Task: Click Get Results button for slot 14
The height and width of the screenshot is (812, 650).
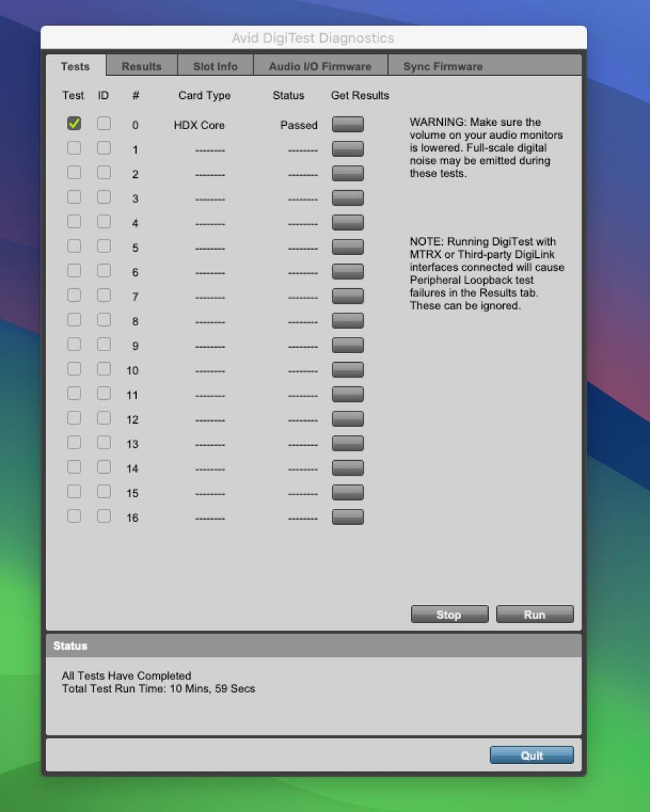Action: coord(347,468)
